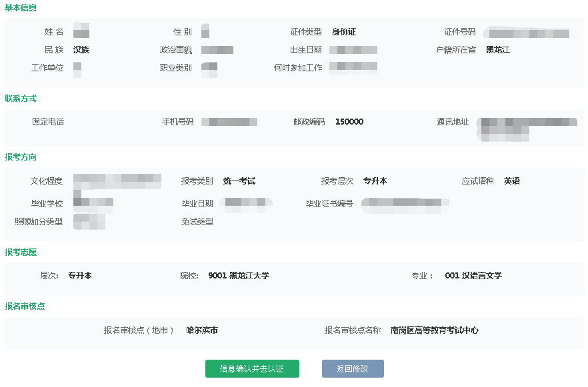Click the 户籍所在省 value 黑龙江
588x387 pixels.
(498, 50)
